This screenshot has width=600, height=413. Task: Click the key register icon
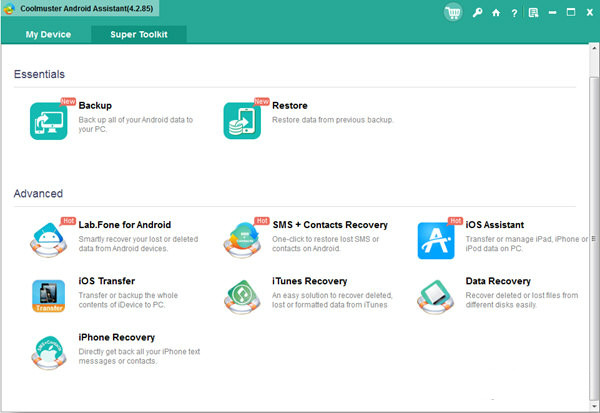[x=477, y=13]
